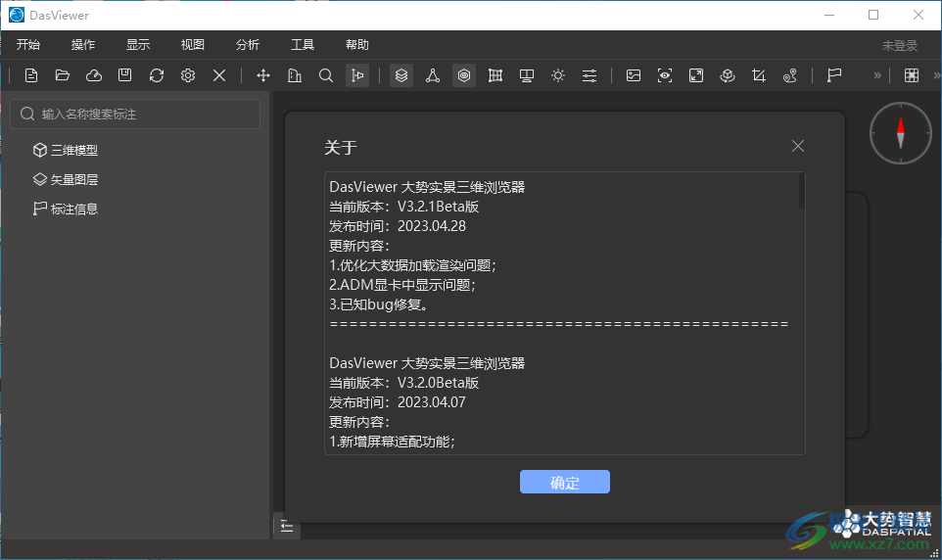Click the X close-project toolbar icon

[x=219, y=75]
